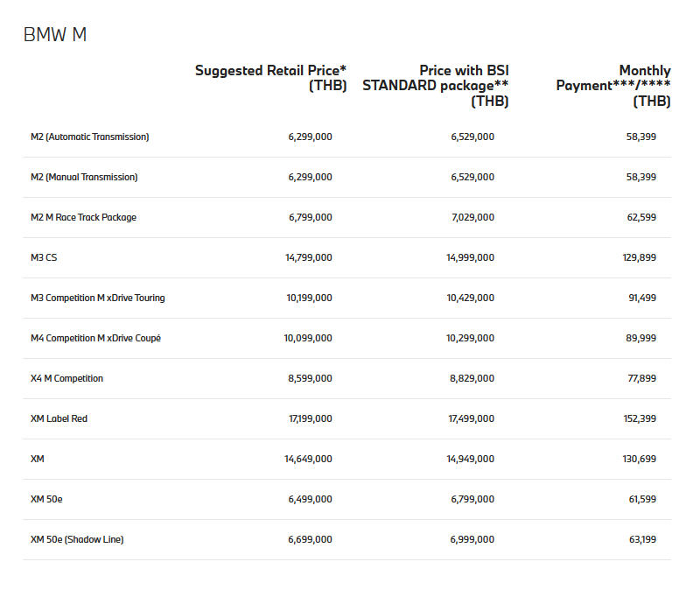Click the 14,999,000 BSI package price
This screenshot has width=700, height=590.
pyautogui.click(x=470, y=257)
